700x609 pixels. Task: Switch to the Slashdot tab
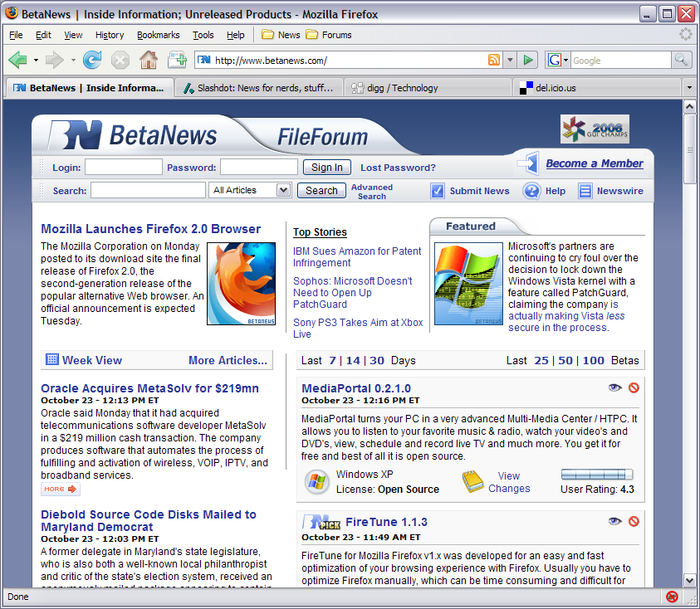(261, 87)
